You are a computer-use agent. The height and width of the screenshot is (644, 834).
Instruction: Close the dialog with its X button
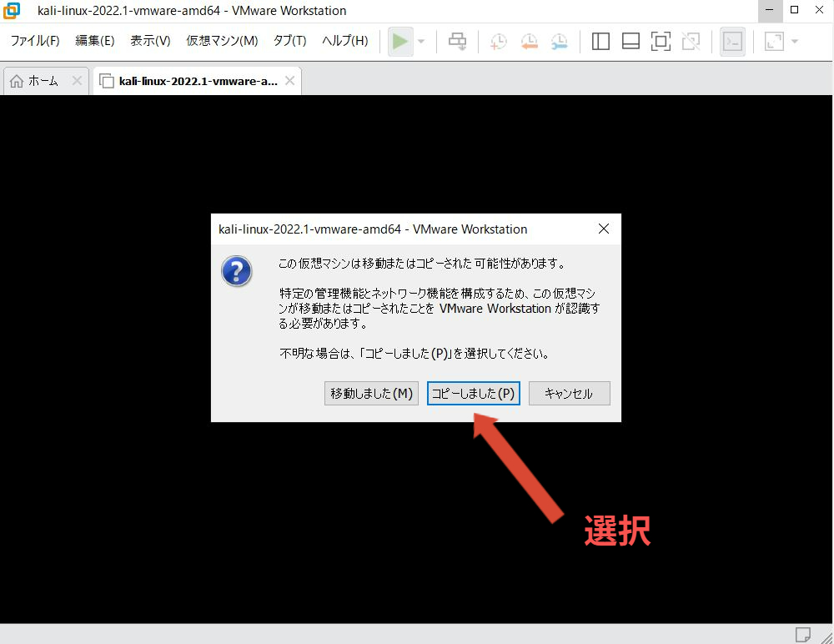coord(604,229)
